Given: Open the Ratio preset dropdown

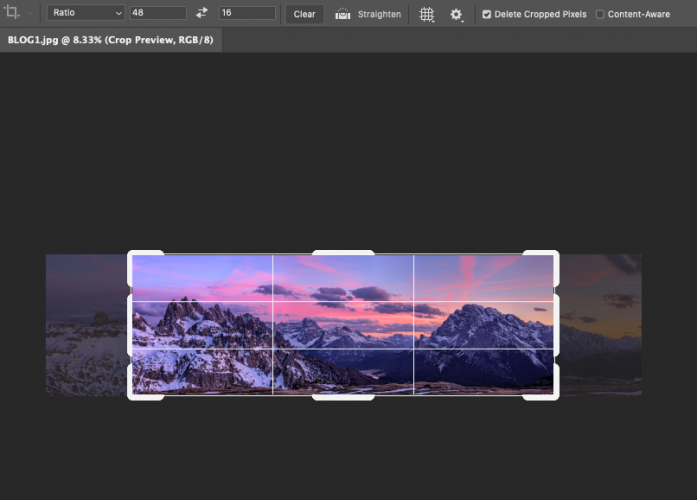Looking at the screenshot, I should [x=85, y=14].
